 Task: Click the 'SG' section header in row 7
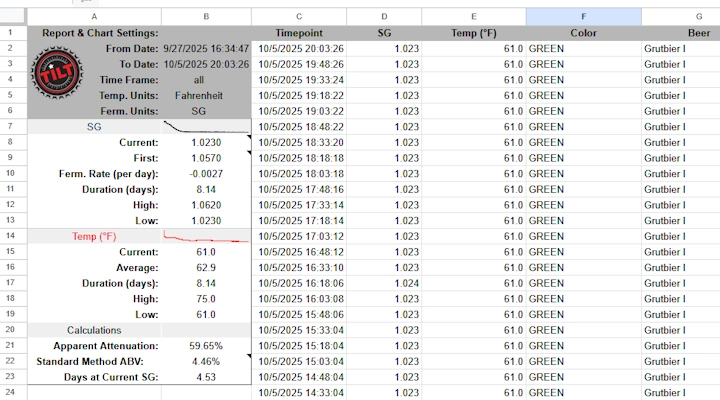(x=94, y=126)
